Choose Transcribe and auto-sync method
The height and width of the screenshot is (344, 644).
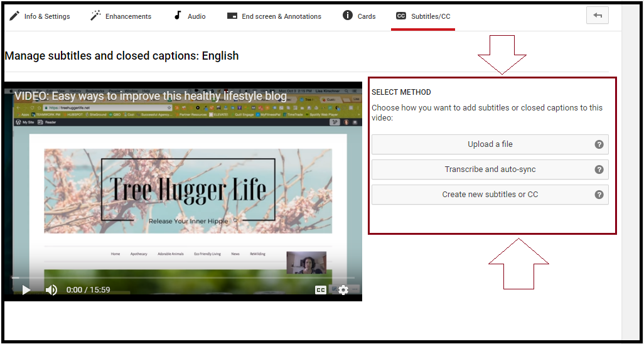(490, 169)
